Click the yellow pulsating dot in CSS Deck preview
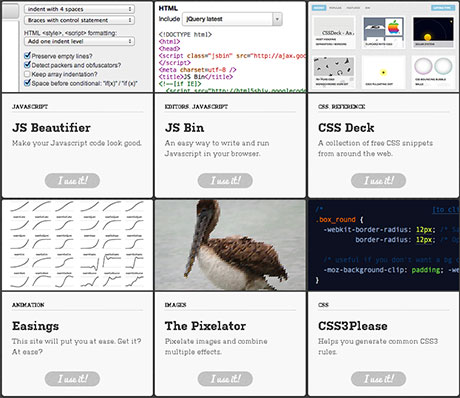460x398 pixels. click(x=383, y=72)
